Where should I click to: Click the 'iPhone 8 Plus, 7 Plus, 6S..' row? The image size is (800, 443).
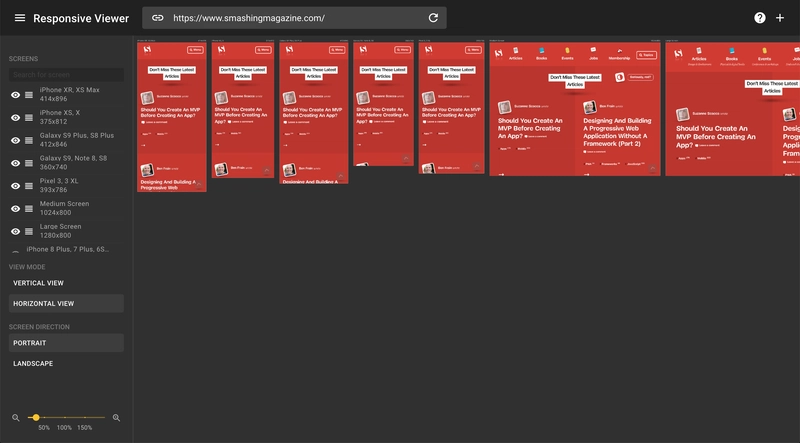pos(66,250)
